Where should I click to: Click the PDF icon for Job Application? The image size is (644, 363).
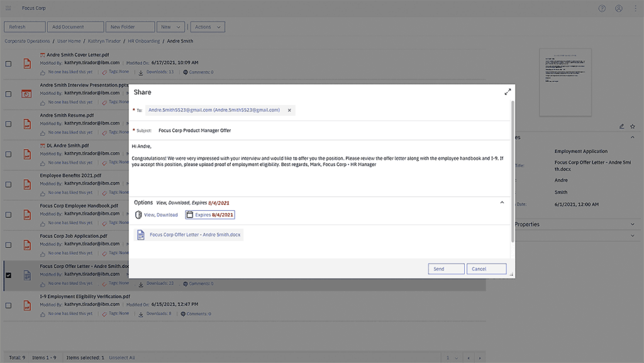click(27, 245)
